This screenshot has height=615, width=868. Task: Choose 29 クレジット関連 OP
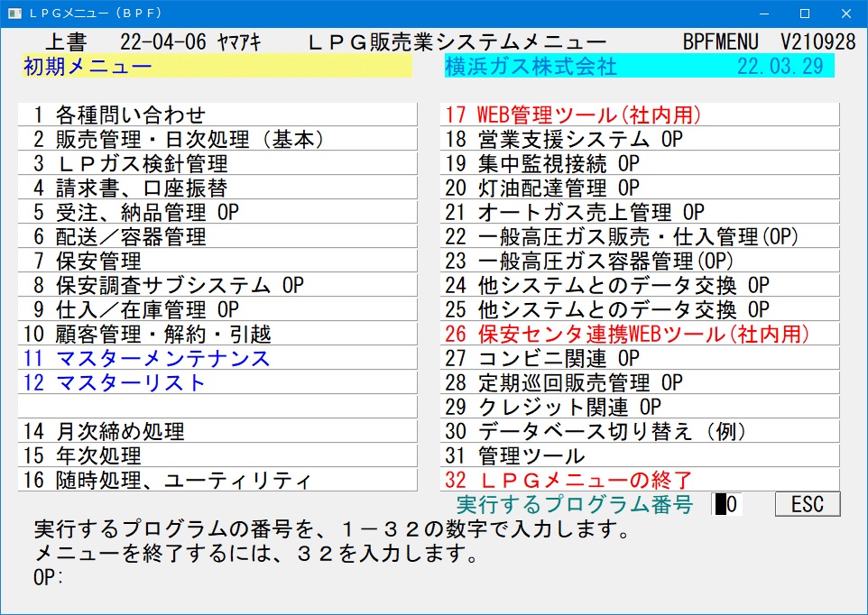click(x=640, y=407)
